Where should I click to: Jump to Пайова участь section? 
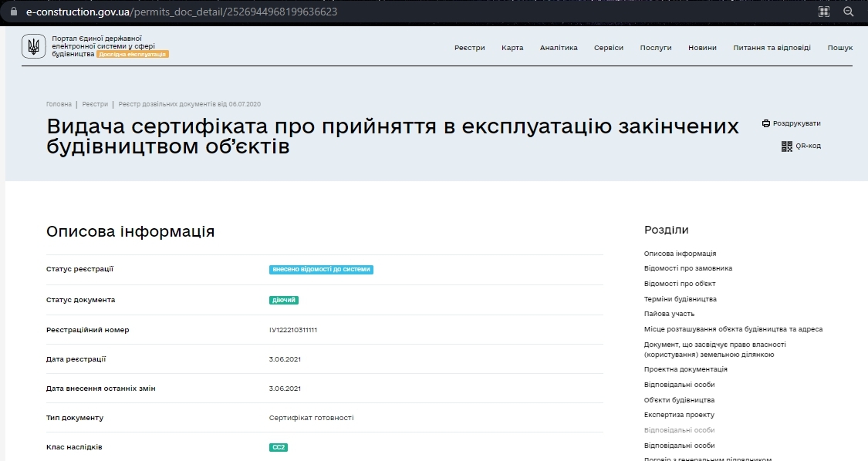pyautogui.click(x=669, y=314)
